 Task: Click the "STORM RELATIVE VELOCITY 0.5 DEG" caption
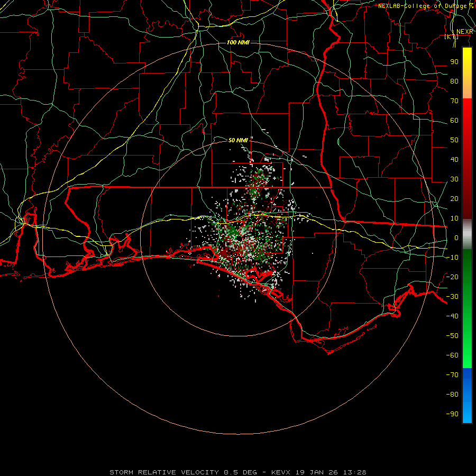(183, 472)
